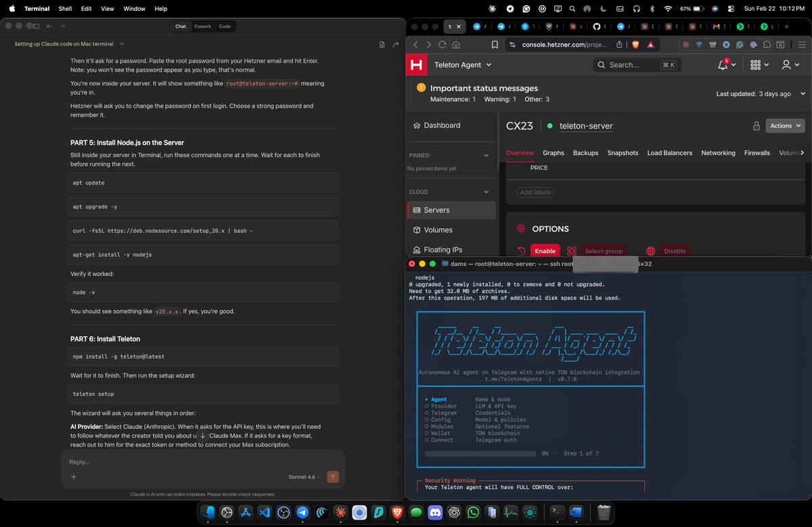Screen dimensions: 812x527
Task: Close the active browser tab
Action: [459, 26]
